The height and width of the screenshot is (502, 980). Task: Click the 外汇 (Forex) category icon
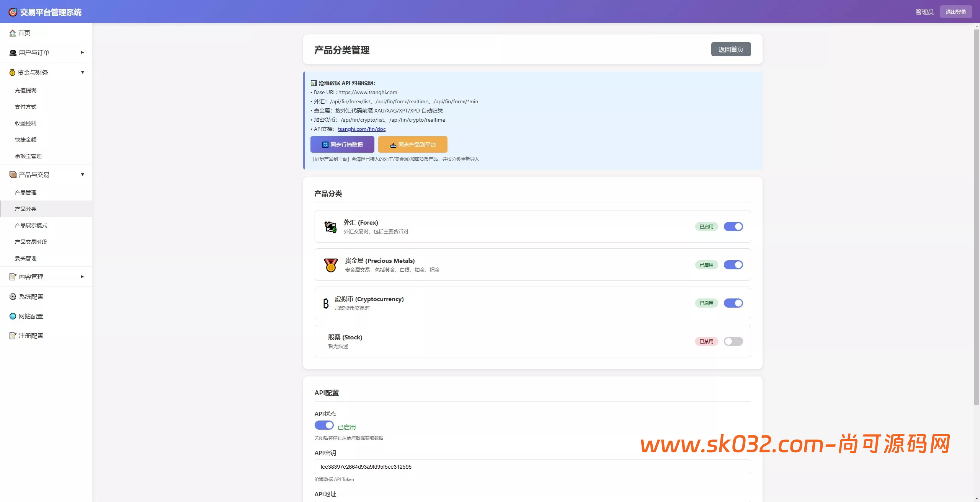(x=331, y=227)
